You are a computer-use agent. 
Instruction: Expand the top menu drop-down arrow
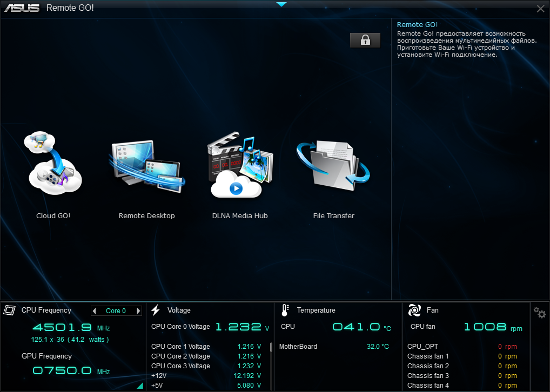tap(281, 4)
